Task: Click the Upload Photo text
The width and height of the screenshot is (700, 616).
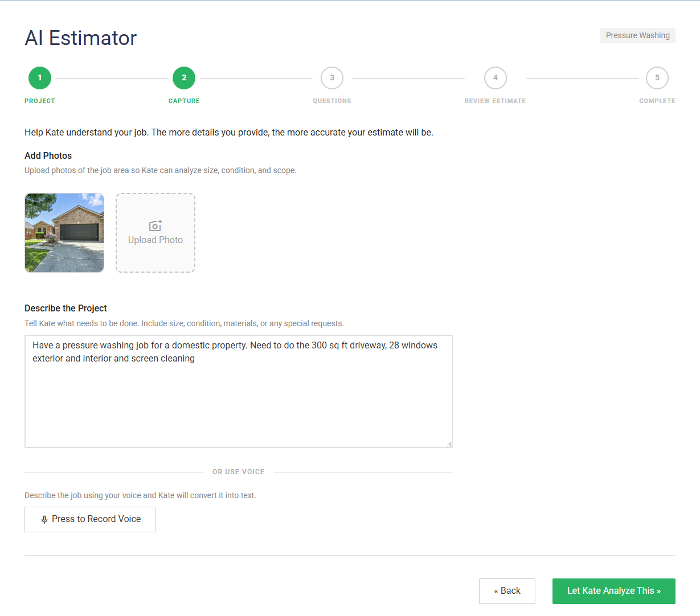Action: 155,240
